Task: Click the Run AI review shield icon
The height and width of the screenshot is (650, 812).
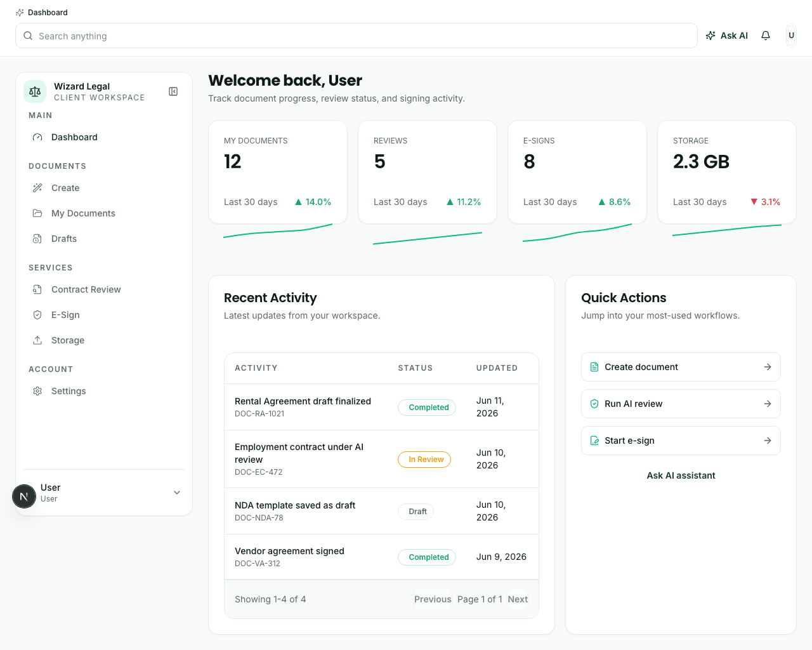Action: (x=594, y=404)
